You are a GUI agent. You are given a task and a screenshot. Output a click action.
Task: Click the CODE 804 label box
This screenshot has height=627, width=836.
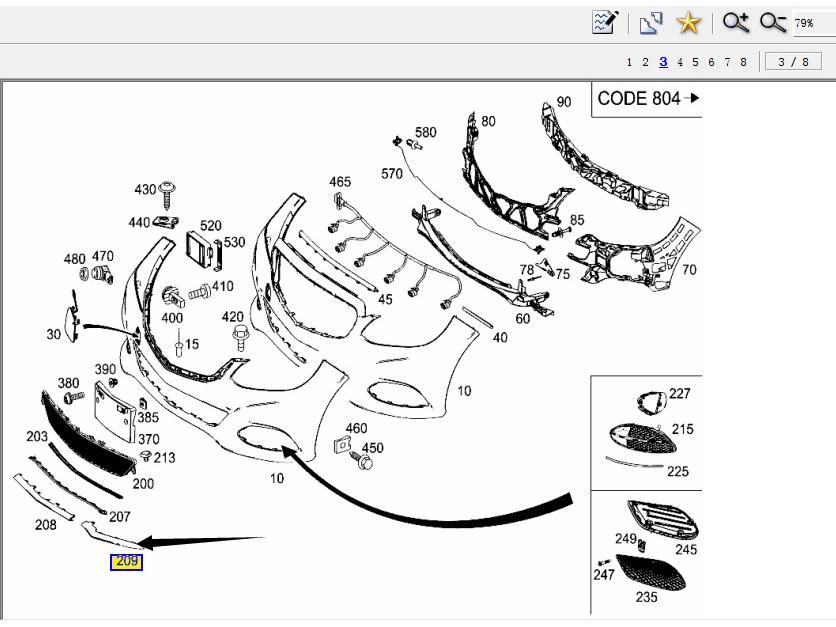click(646, 99)
